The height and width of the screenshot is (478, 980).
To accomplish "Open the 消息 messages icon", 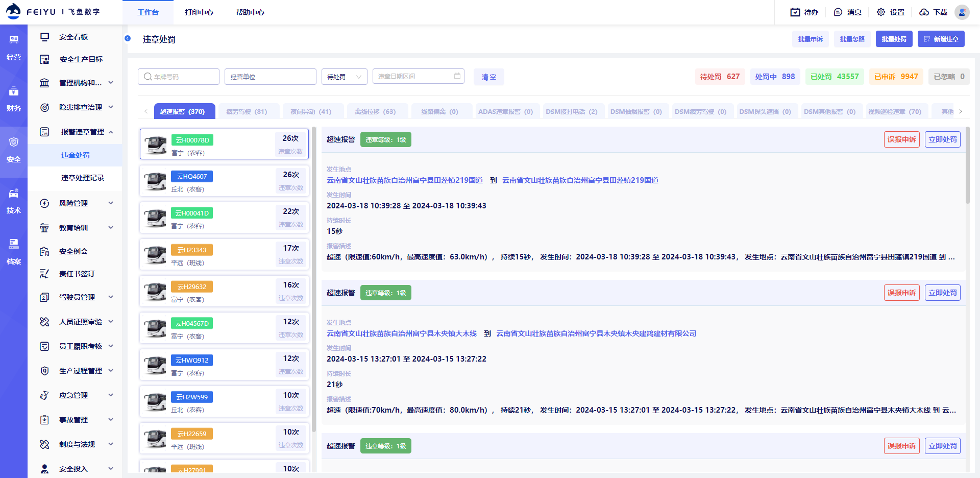I will coord(838,12).
